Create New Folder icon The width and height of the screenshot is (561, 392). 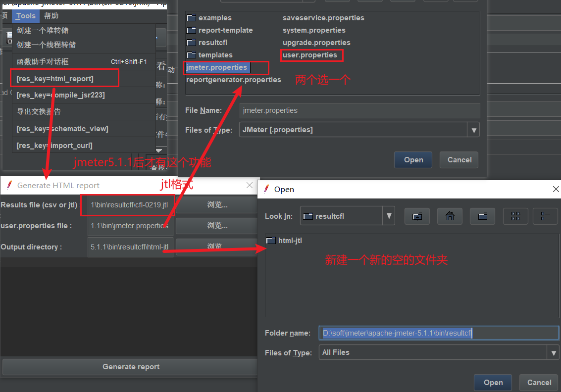[x=483, y=216]
